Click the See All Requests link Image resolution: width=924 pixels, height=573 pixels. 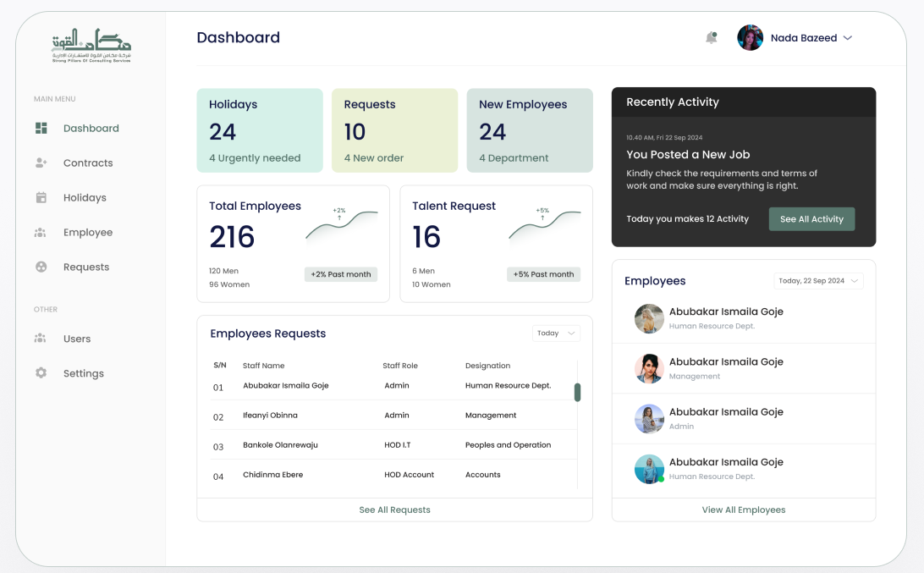click(x=394, y=510)
